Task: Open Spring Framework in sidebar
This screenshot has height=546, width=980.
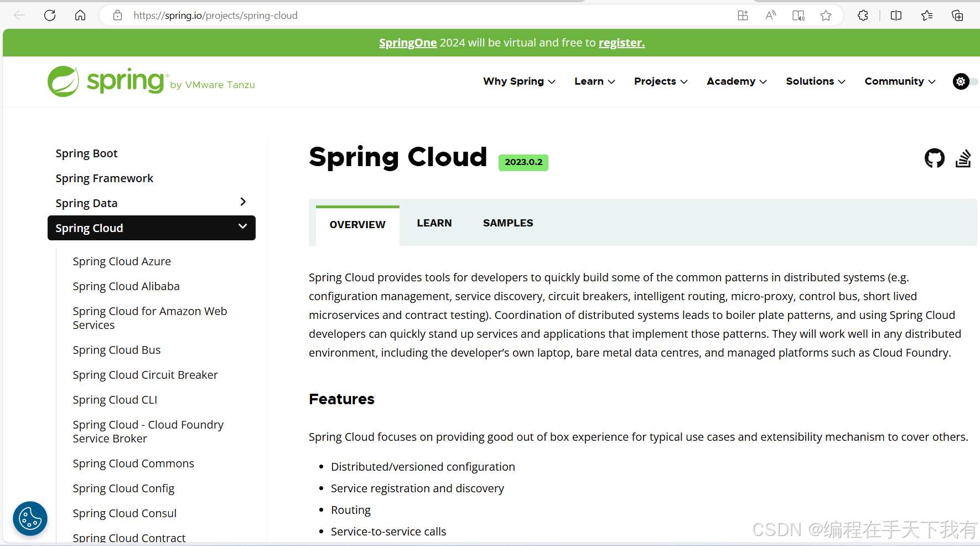Action: 104,178
